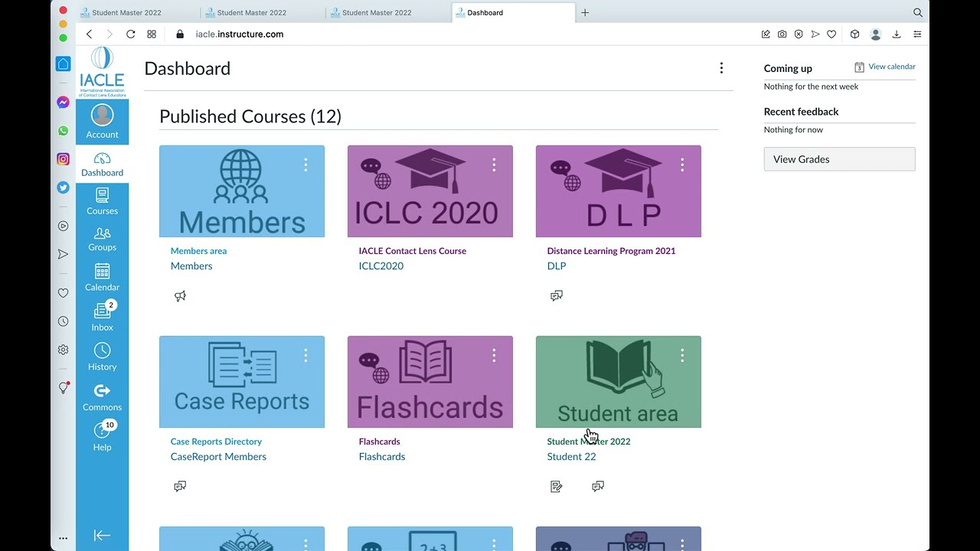Open the View calendar link

pos(885,67)
